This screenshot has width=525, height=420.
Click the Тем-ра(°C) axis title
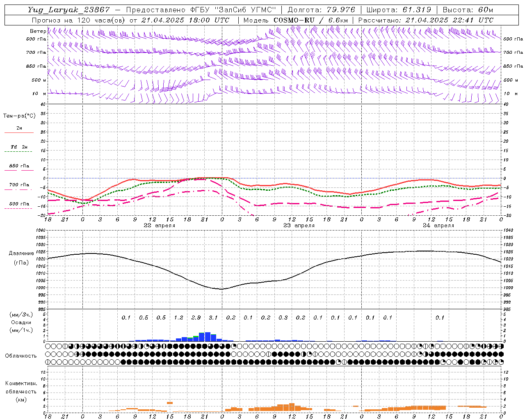(19, 116)
